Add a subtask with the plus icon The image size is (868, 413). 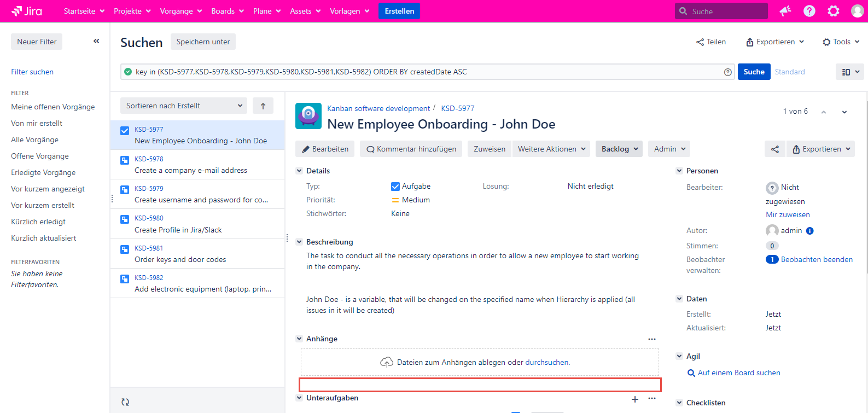click(x=635, y=399)
